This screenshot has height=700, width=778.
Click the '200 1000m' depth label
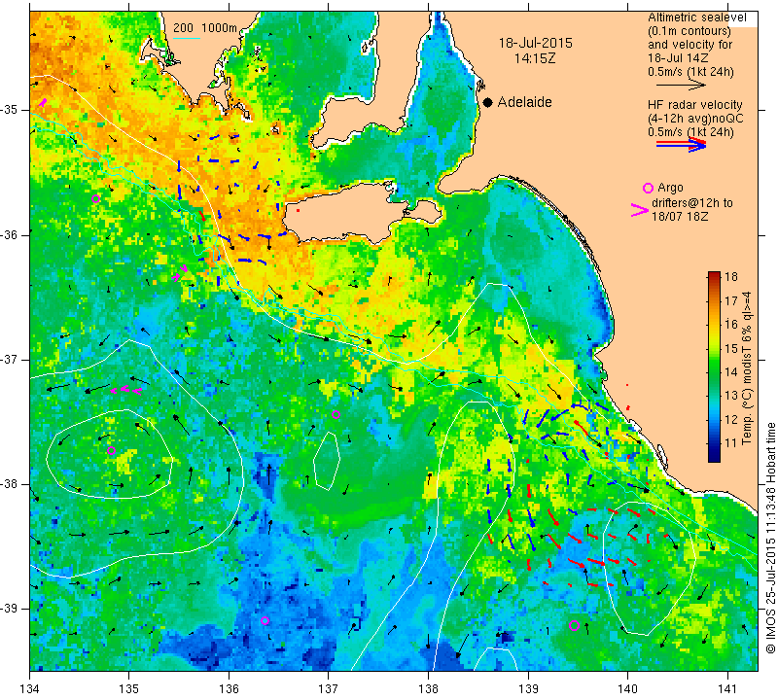(x=205, y=28)
